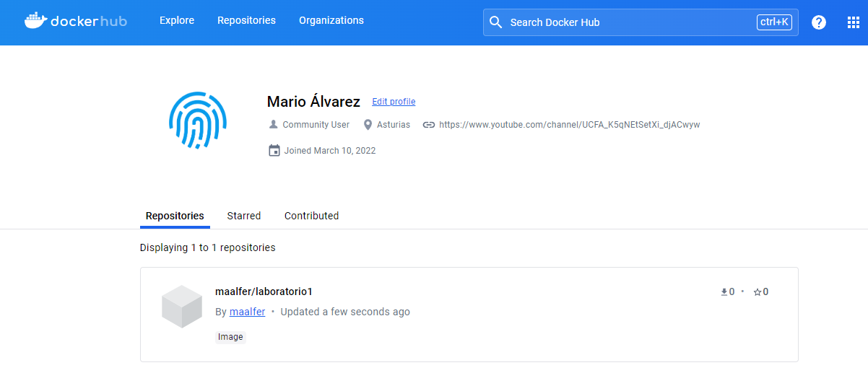Focus the Search Docker Hub field

(641, 22)
